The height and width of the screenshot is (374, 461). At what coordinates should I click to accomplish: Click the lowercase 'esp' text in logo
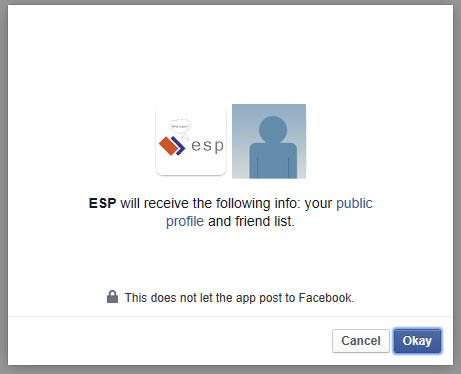(207, 146)
